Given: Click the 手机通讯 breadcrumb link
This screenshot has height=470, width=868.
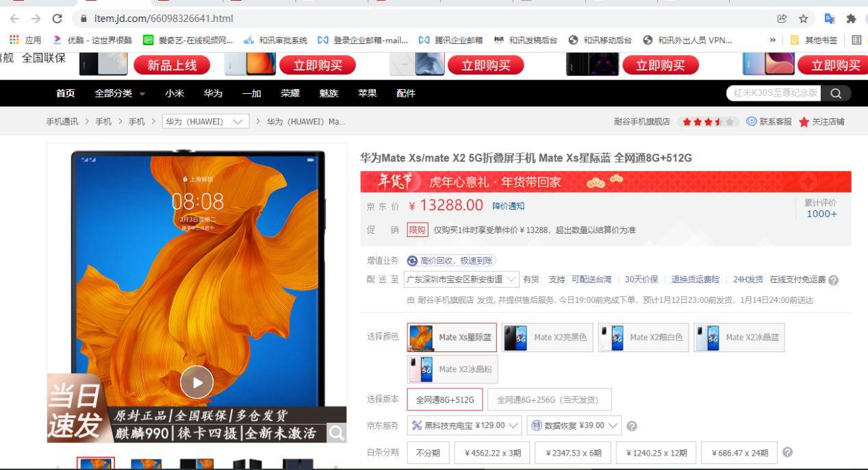Looking at the screenshot, I should pyautogui.click(x=62, y=122).
